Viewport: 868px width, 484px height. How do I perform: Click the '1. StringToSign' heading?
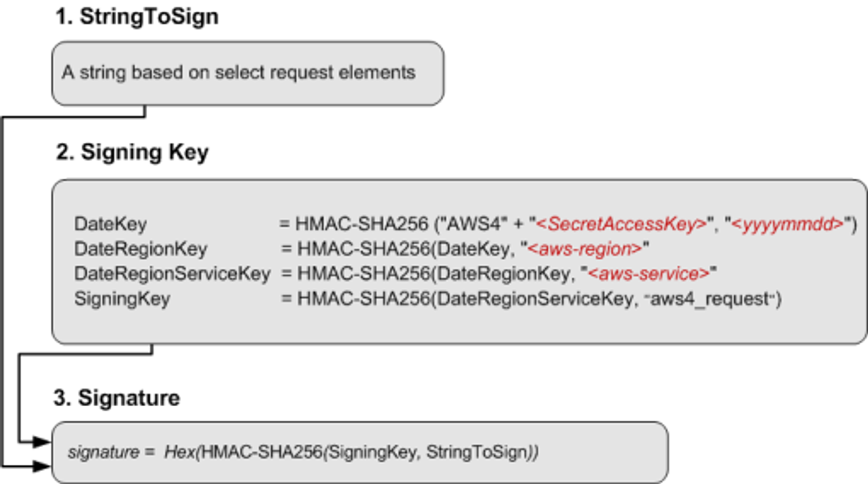point(137,16)
